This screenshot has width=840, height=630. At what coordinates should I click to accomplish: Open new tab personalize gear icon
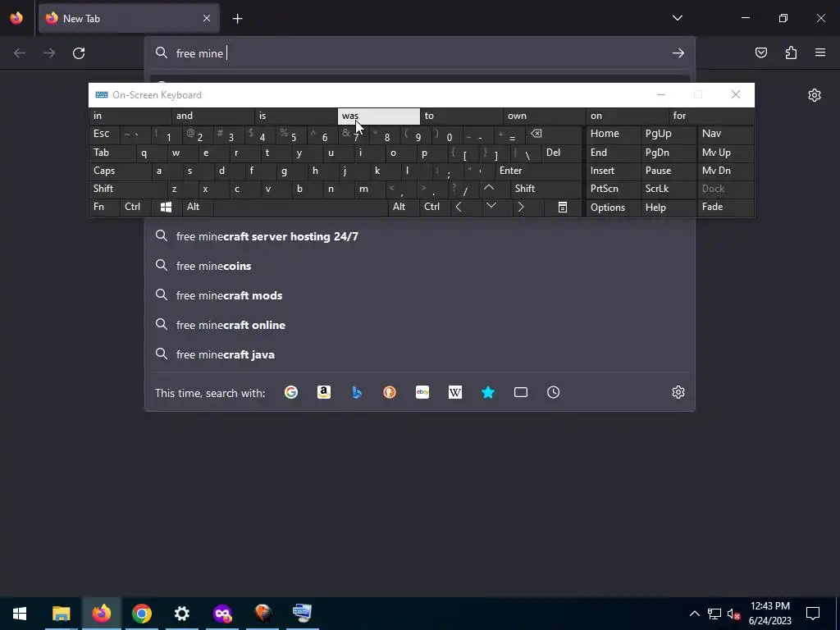pos(815,95)
